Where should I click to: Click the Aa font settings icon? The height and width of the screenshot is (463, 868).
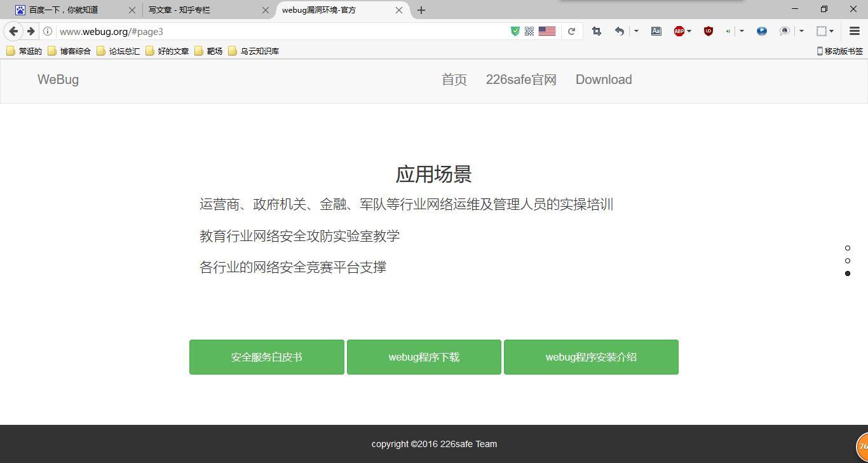pos(656,31)
